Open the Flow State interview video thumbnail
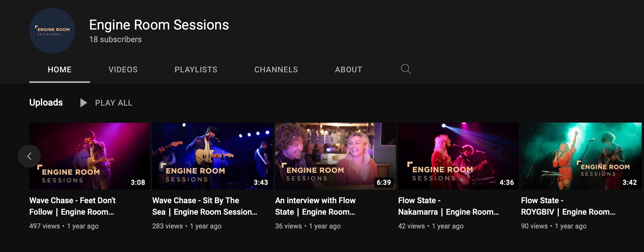 tap(335, 156)
